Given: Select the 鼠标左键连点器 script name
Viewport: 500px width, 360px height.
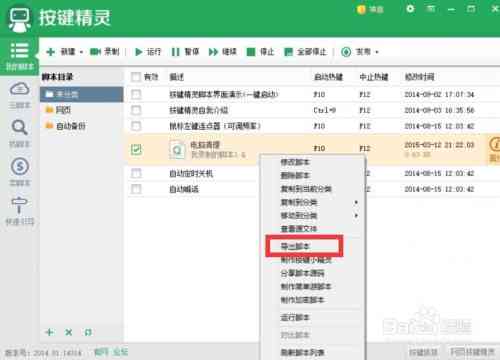Looking at the screenshot, I should (215, 126).
